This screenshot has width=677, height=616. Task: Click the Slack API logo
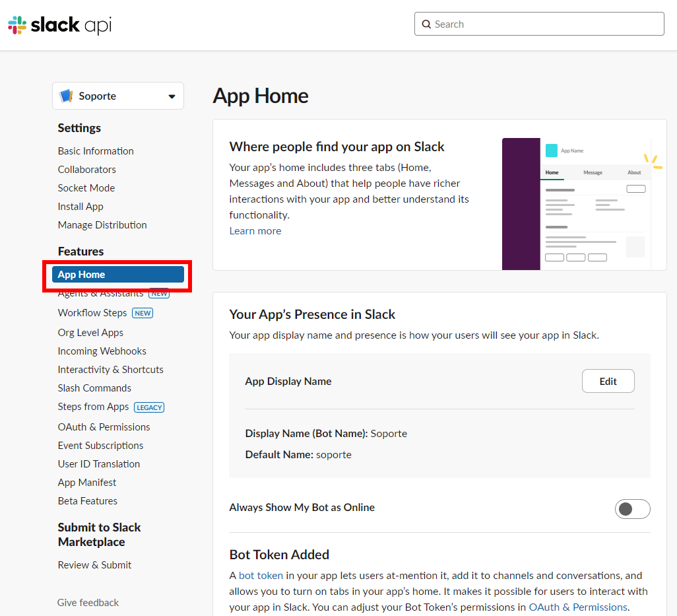pos(60,25)
